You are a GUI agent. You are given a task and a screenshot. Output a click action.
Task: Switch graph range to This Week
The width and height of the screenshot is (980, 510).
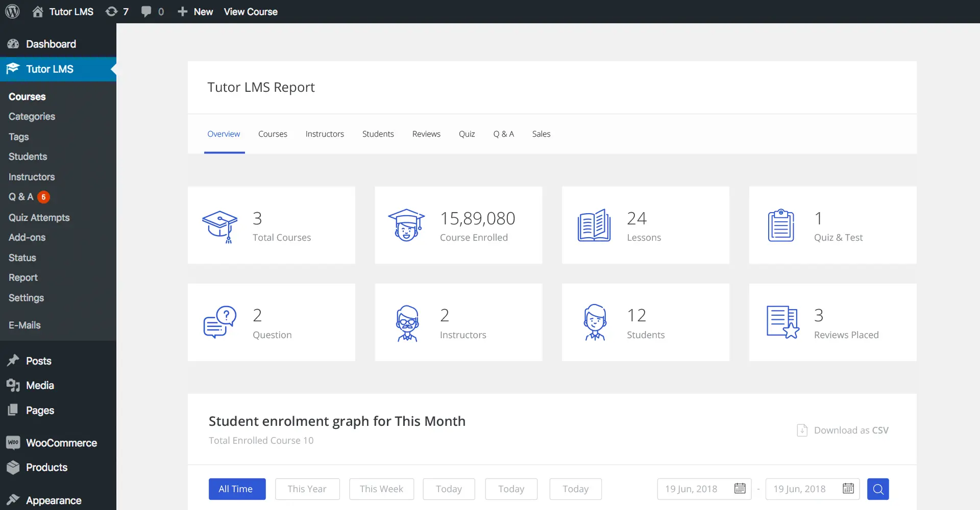[381, 489]
